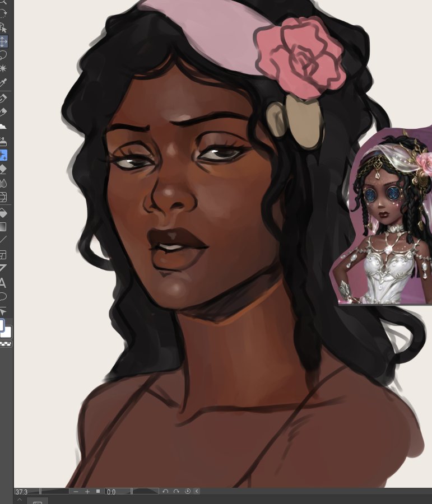Select the Pen tool
This screenshot has height=504, width=432.
point(3,99)
